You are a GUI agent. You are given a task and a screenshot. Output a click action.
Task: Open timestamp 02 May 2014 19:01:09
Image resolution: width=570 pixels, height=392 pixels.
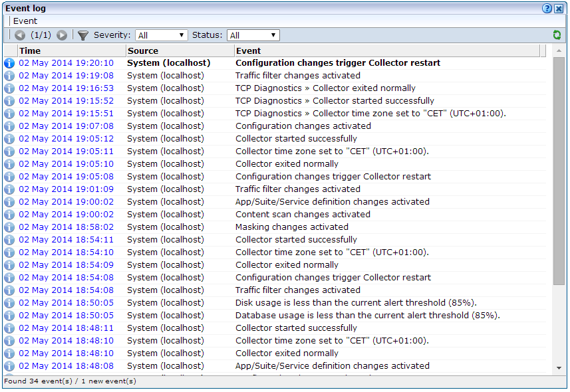coord(66,189)
